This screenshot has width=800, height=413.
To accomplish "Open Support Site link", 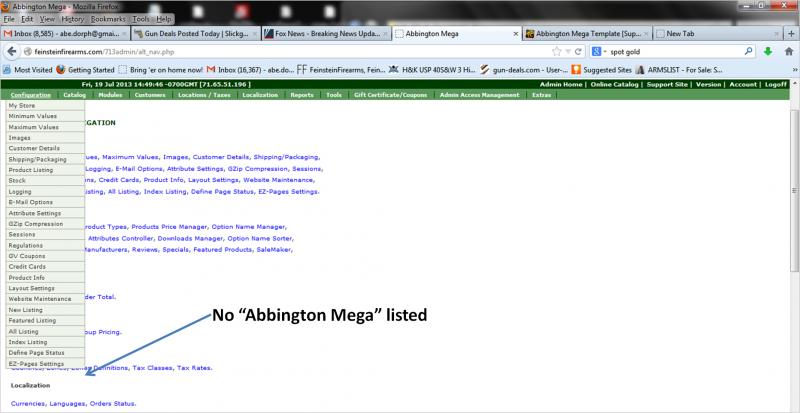I will [667, 84].
